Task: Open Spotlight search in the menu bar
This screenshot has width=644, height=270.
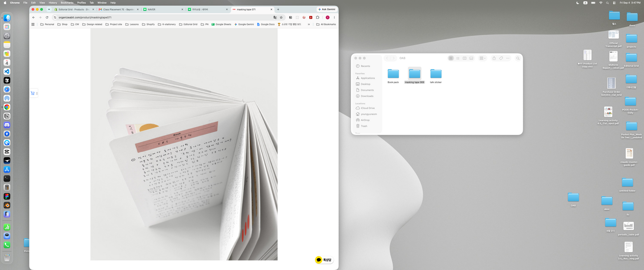Action: pos(607,3)
